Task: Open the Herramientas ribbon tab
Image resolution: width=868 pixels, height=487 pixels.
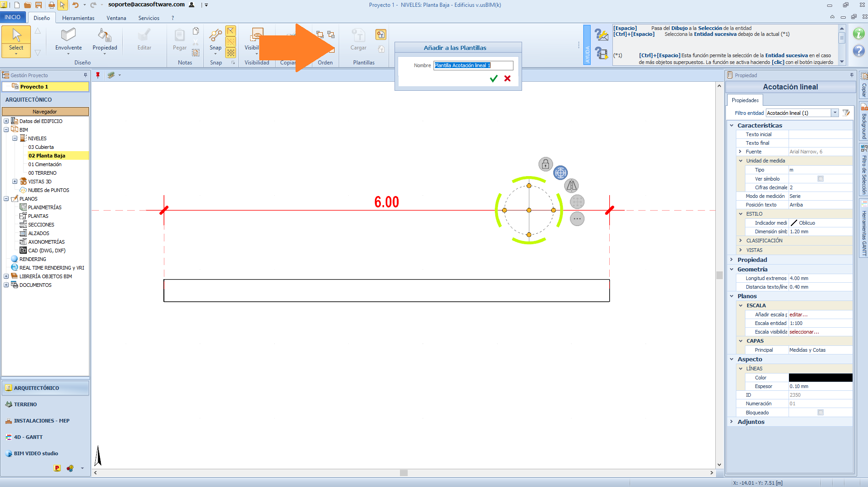Action: pyautogui.click(x=78, y=18)
